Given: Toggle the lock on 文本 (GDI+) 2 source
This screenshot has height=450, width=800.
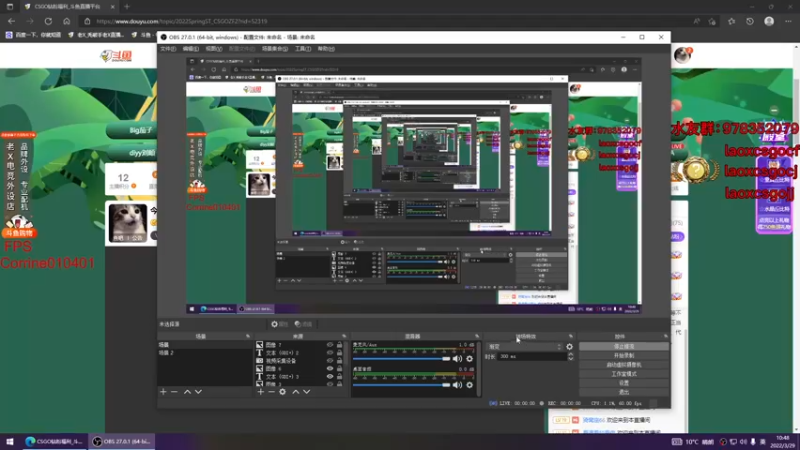Looking at the screenshot, I should [x=339, y=353].
